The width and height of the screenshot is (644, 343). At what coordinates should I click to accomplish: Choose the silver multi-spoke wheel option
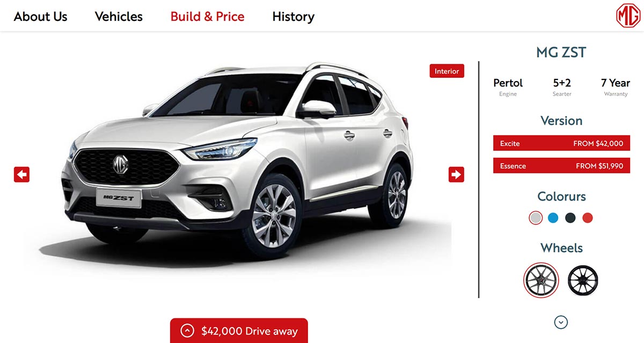pyautogui.click(x=541, y=280)
